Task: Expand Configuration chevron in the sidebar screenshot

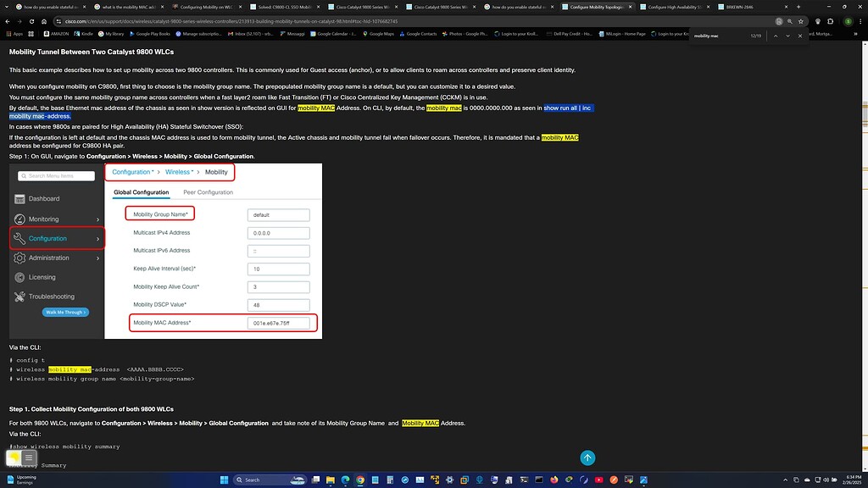Action: (97, 239)
